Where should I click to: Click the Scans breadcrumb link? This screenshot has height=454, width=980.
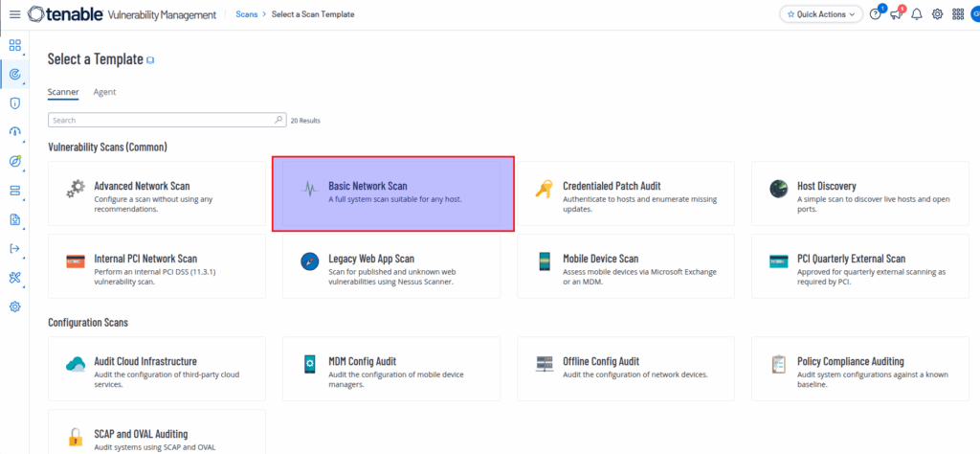click(x=248, y=14)
